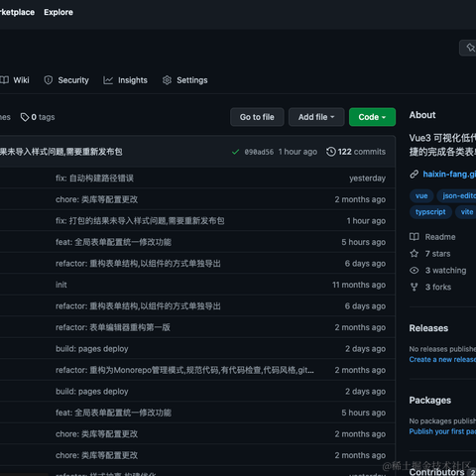Open the haixin-fang website link
Image resolution: width=476 pixels, height=476 pixels.
point(449,175)
